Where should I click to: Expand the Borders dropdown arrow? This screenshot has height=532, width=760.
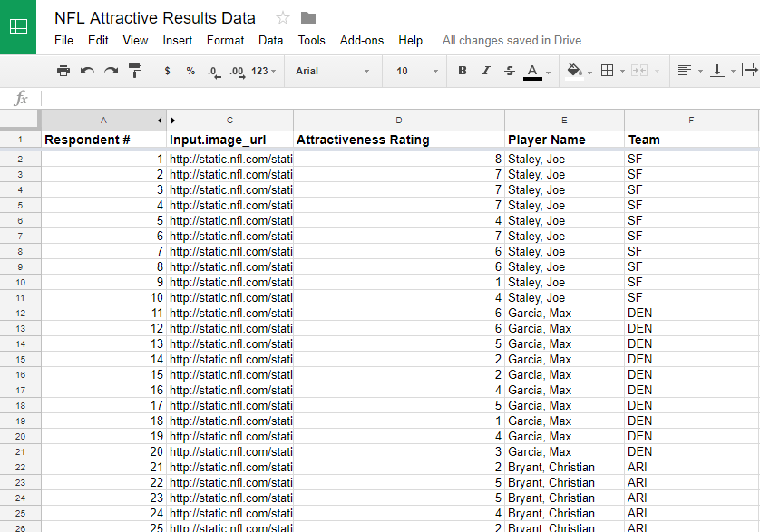622,72
